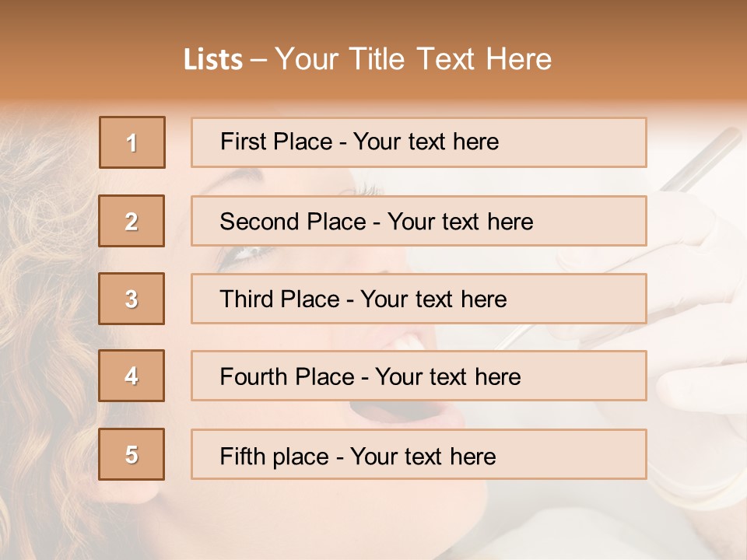Select the Fifth place text box
This screenshot has width=747, height=560.
pyautogui.click(x=419, y=455)
